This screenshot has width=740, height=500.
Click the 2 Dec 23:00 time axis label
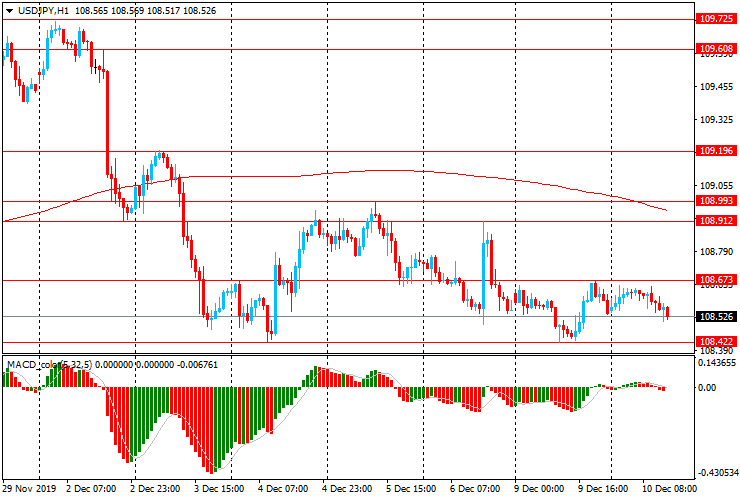[x=155, y=488]
